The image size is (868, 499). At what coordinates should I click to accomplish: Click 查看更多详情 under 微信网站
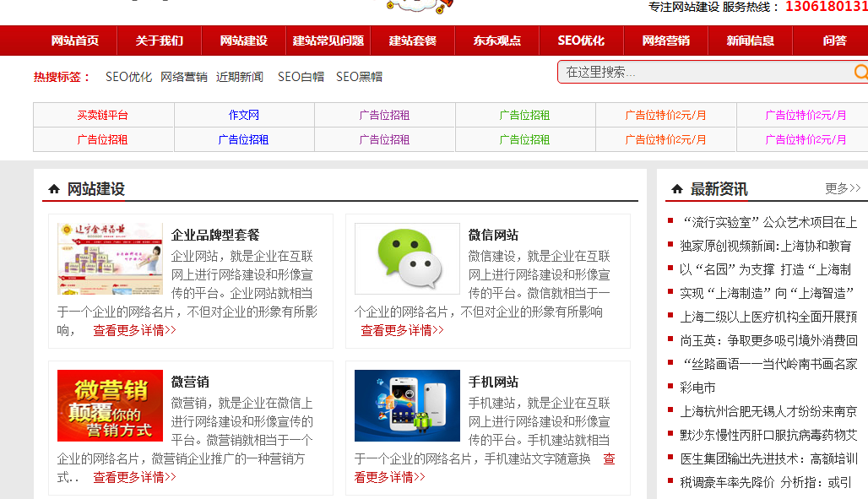[403, 330]
